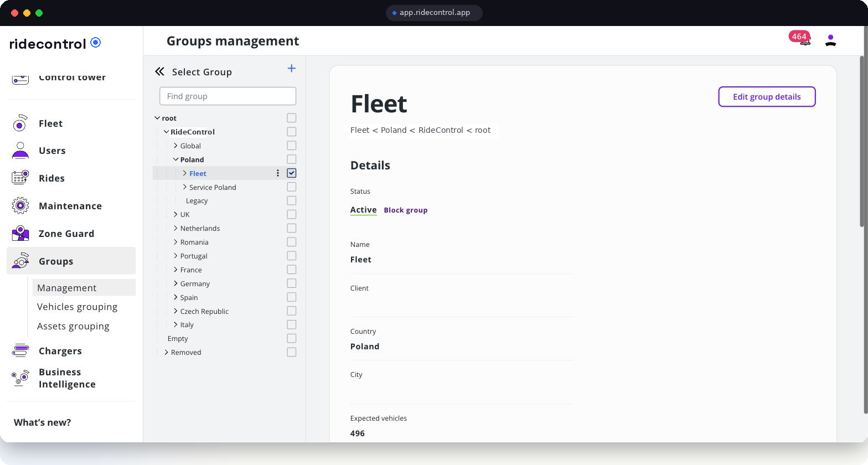
Task: Click the ridecontrol logo
Action: 55,43
